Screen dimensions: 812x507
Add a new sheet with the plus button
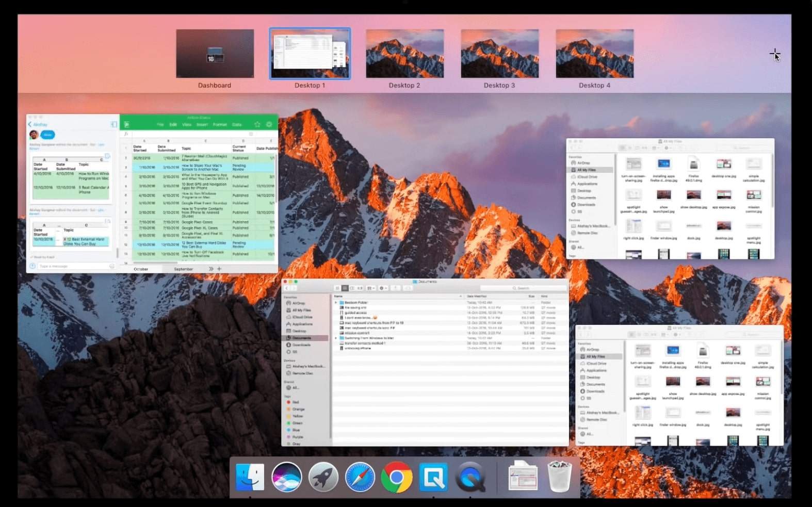pos(219,269)
